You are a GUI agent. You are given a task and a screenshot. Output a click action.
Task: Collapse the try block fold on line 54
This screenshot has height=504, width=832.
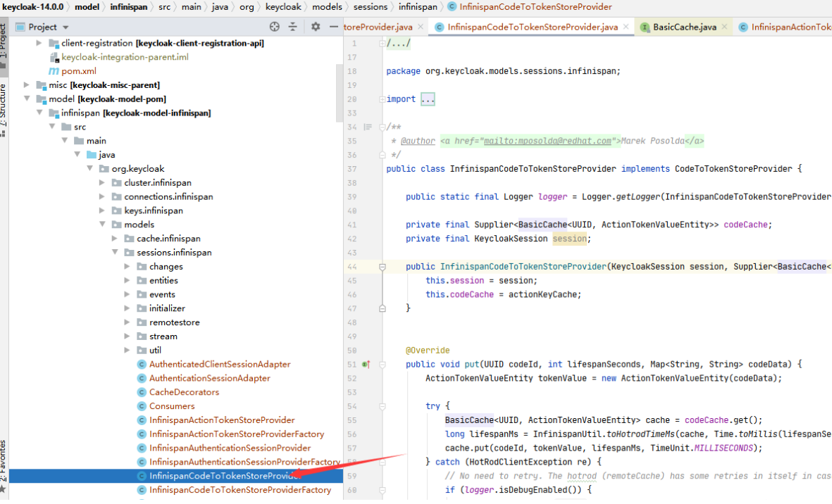click(382, 406)
